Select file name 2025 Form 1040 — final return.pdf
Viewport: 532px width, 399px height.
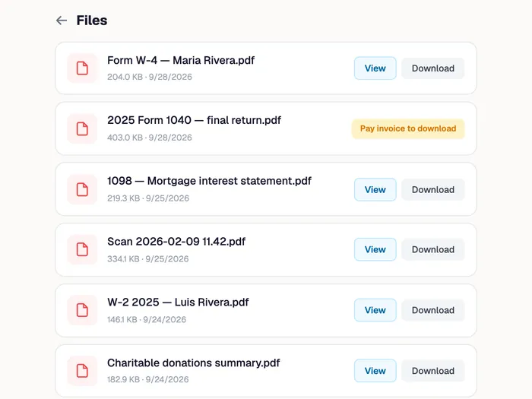[x=194, y=120]
